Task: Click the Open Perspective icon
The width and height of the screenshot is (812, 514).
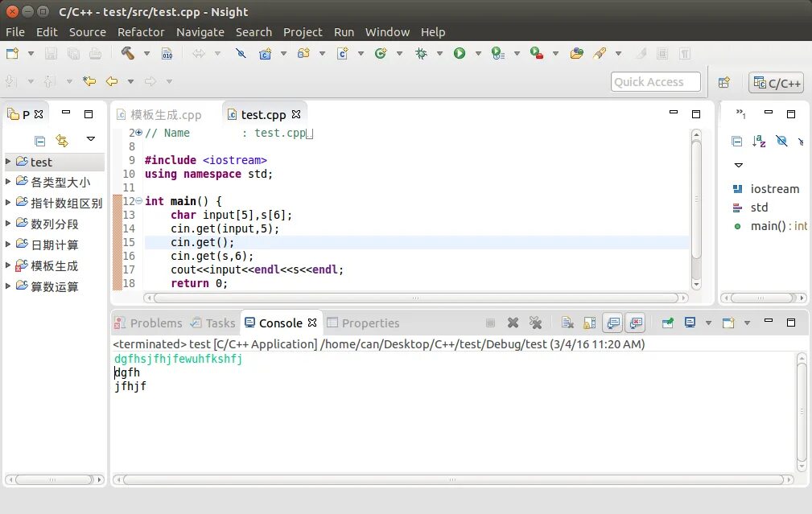Action: pos(724,82)
